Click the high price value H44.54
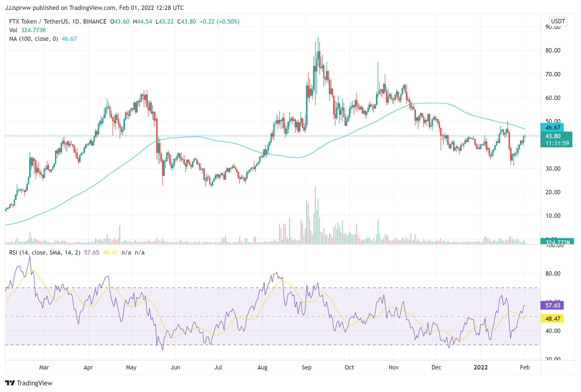Screen dimensions: 581x392 [142, 22]
